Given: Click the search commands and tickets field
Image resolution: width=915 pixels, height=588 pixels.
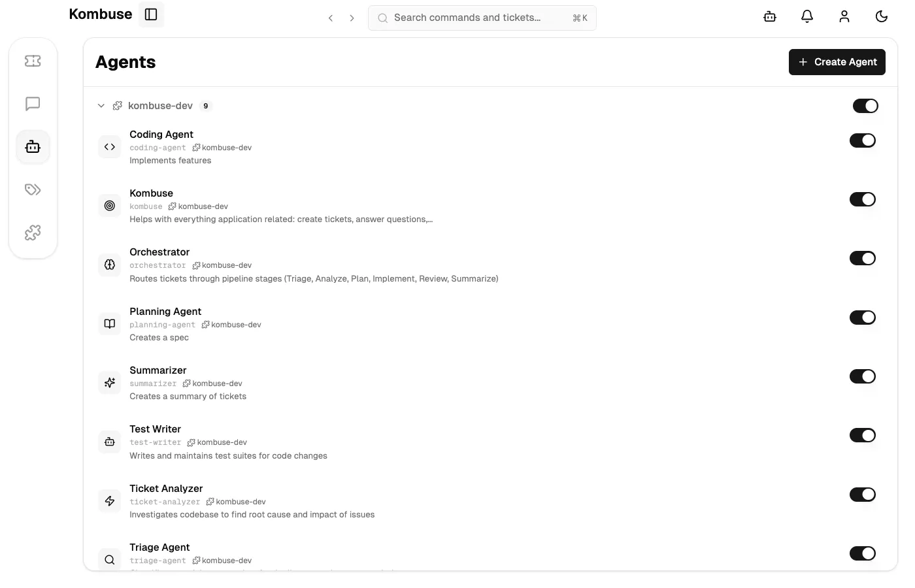Looking at the screenshot, I should point(482,18).
